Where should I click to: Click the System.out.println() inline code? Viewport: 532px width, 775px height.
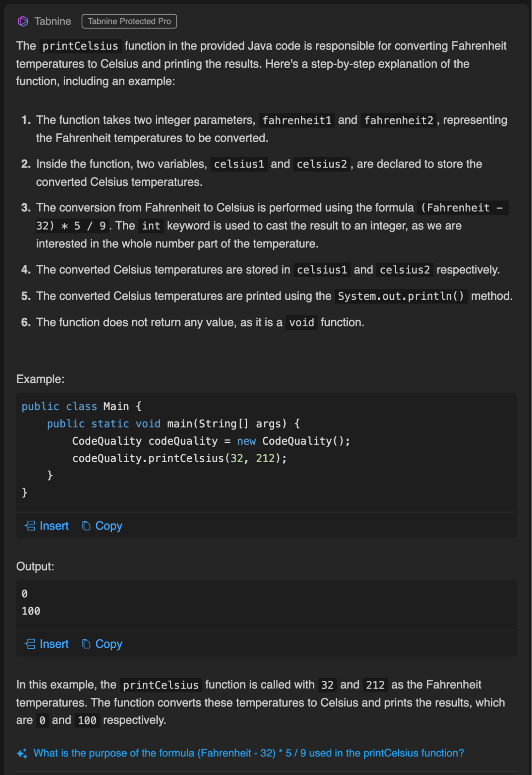tap(401, 296)
